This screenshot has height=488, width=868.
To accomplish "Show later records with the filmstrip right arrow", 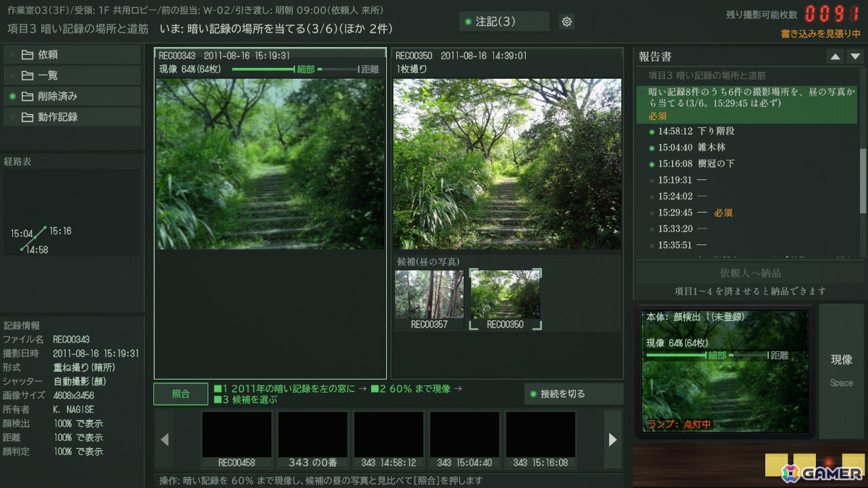I will (613, 439).
